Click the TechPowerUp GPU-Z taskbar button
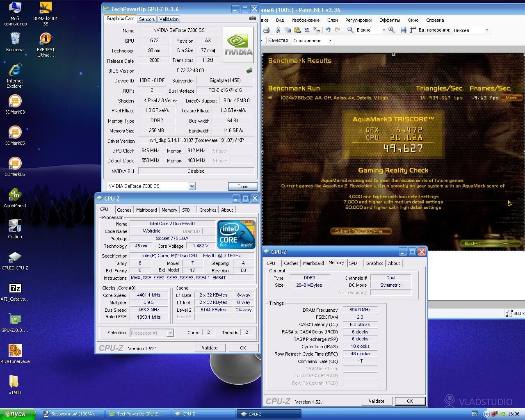Image resolution: width=525 pixels, height=420 pixels. (138, 414)
